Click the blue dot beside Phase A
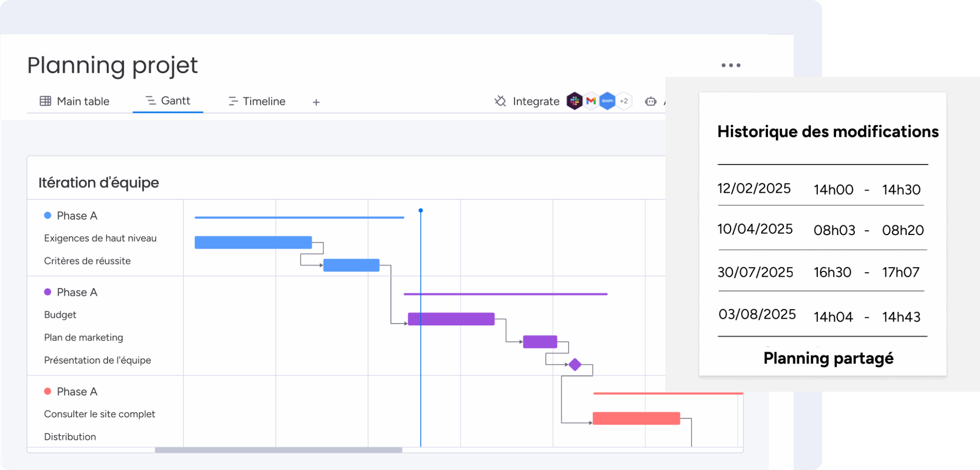Viewport: 980px width, 470px height. pyautogui.click(x=47, y=215)
